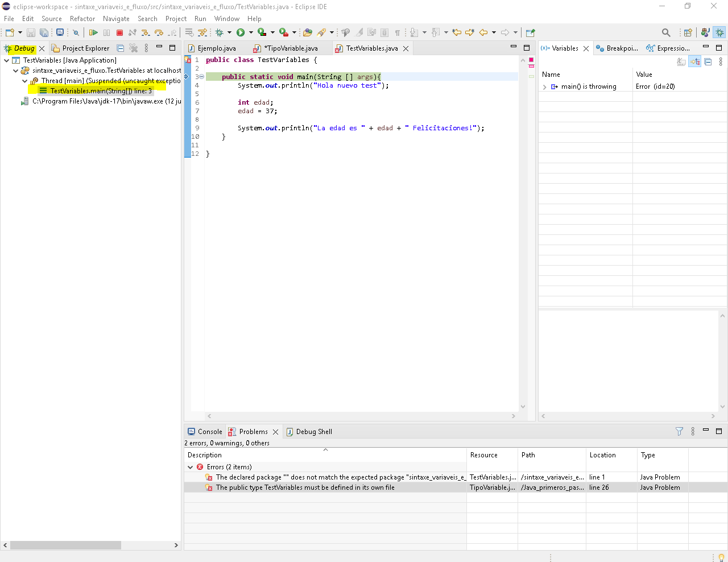Expand the main() is throwing variable row
This screenshot has height=562, width=728.
(544, 86)
